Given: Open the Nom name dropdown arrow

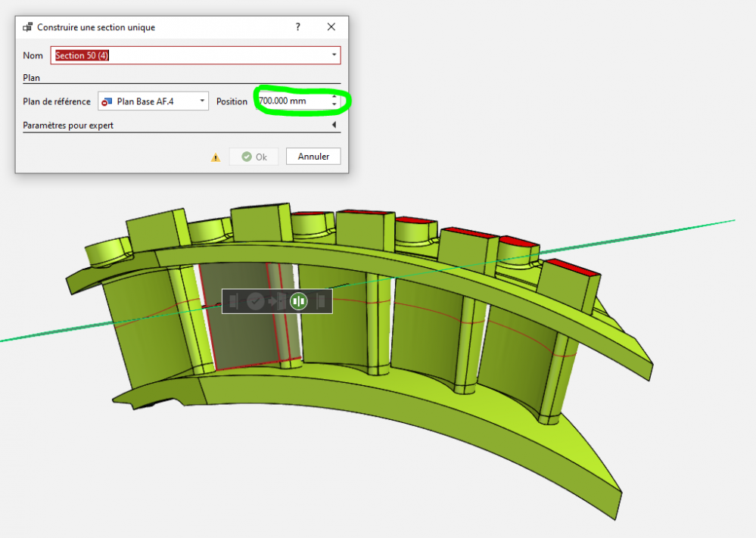Looking at the screenshot, I should click(x=334, y=55).
